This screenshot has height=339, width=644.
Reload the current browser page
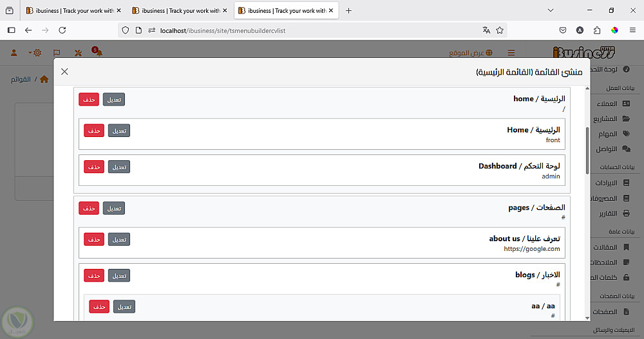[62, 30]
